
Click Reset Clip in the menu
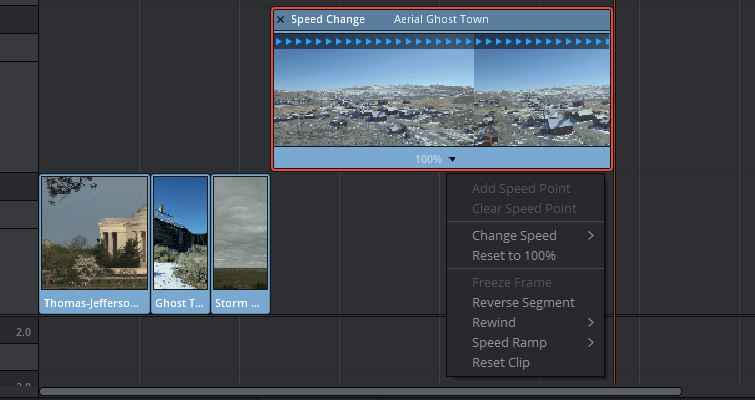click(500, 363)
